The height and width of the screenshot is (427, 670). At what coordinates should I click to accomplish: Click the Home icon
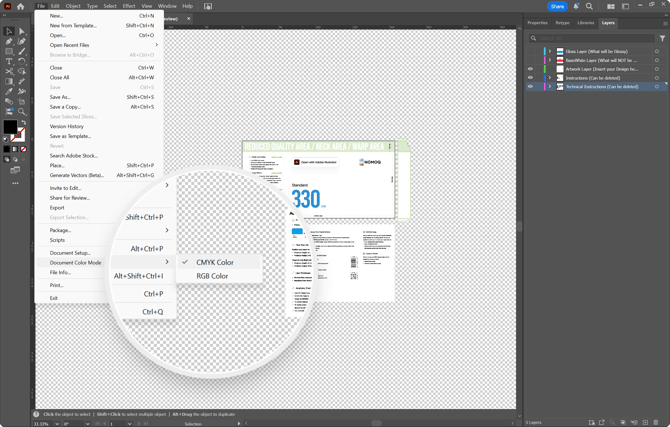click(x=21, y=6)
